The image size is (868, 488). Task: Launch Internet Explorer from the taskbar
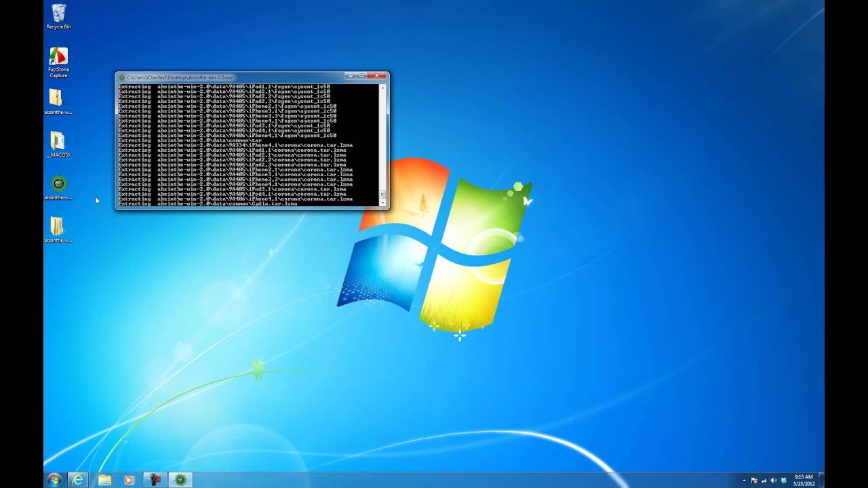(x=79, y=480)
